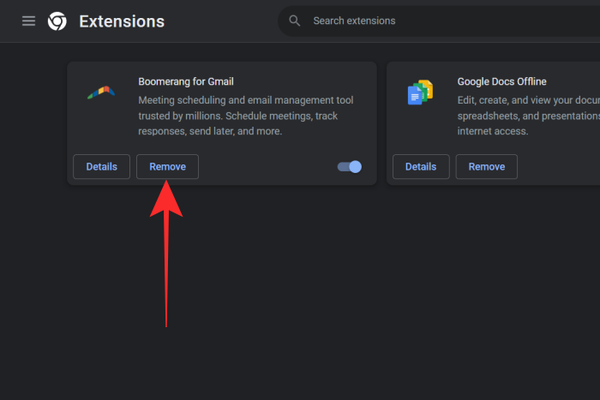600x400 pixels.
Task: Open Details for Boomerang for Gmail
Action: [101, 167]
